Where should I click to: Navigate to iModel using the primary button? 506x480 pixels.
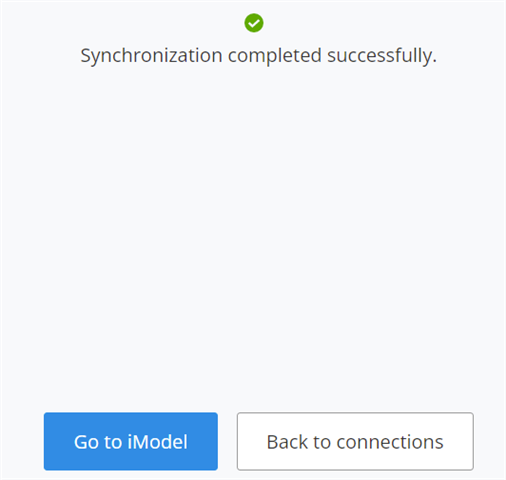tap(131, 441)
